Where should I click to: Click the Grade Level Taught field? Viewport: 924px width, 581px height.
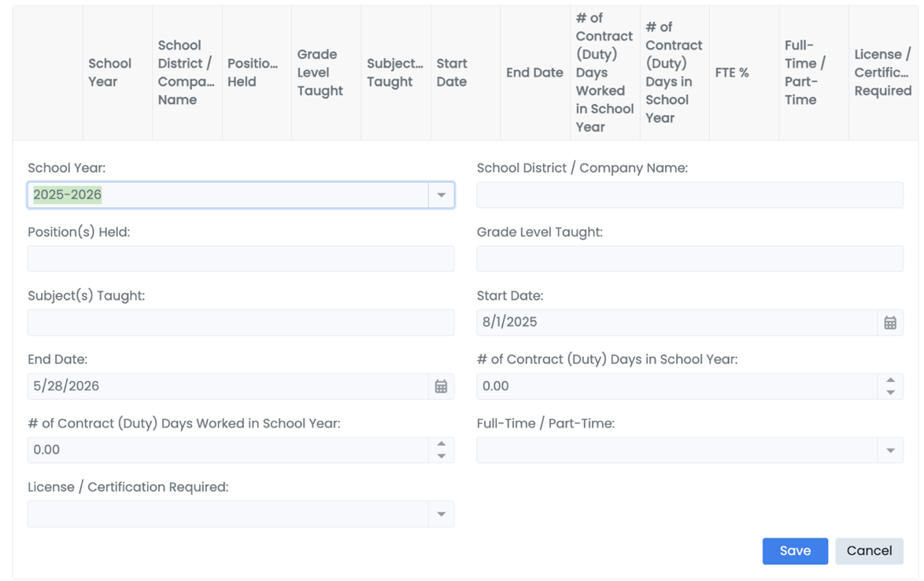[x=689, y=259]
